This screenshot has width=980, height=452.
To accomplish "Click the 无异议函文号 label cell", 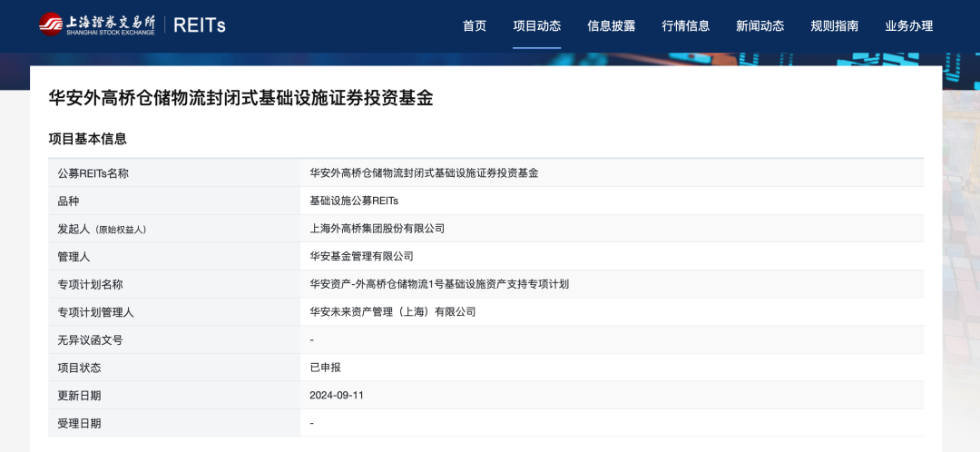I will [174, 340].
